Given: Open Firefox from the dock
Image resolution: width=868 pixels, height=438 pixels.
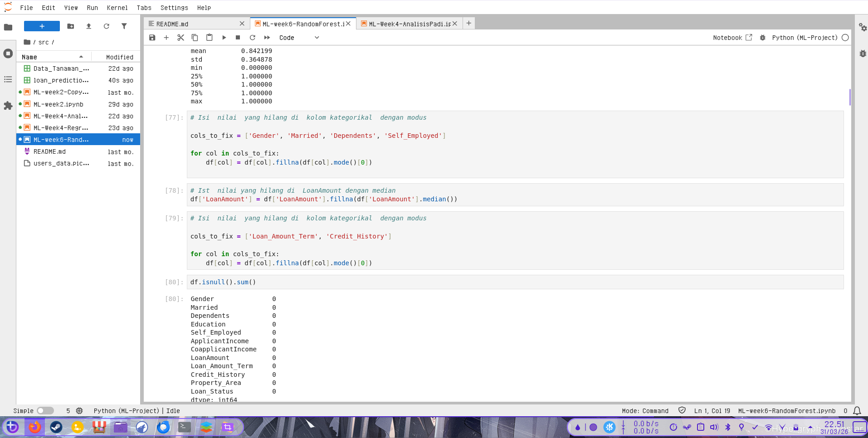Looking at the screenshot, I should click(35, 427).
